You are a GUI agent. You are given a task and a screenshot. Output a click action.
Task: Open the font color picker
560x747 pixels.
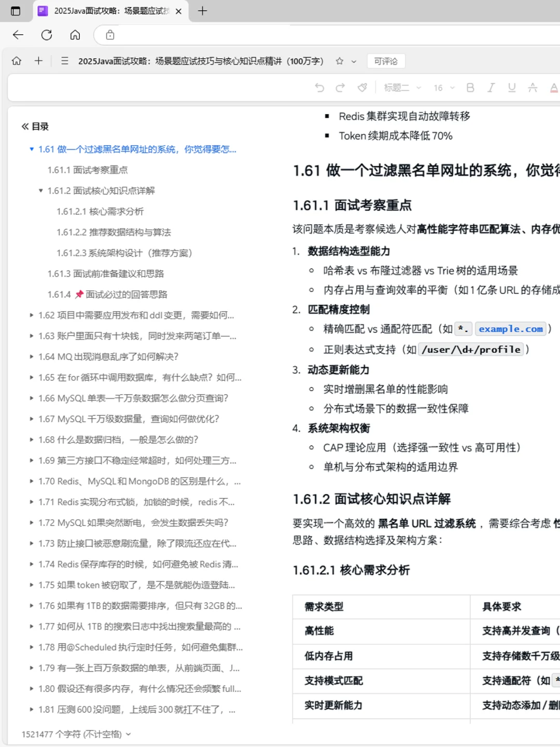[554, 88]
